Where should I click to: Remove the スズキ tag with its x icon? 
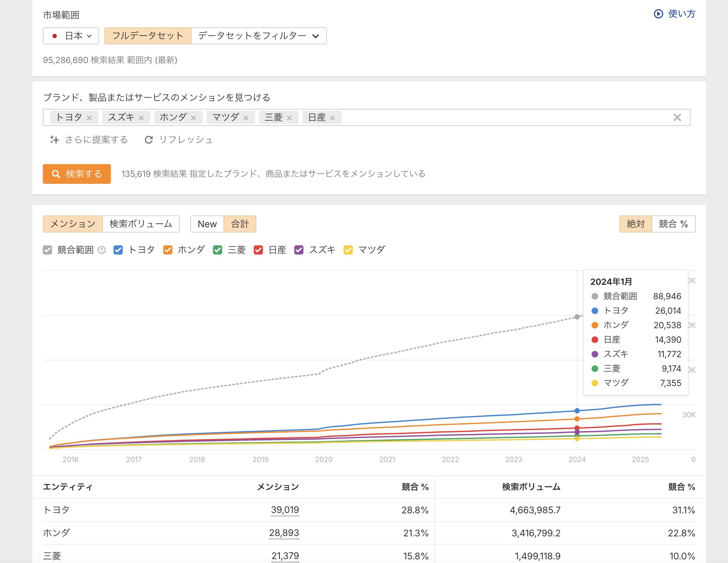pyautogui.click(x=141, y=118)
